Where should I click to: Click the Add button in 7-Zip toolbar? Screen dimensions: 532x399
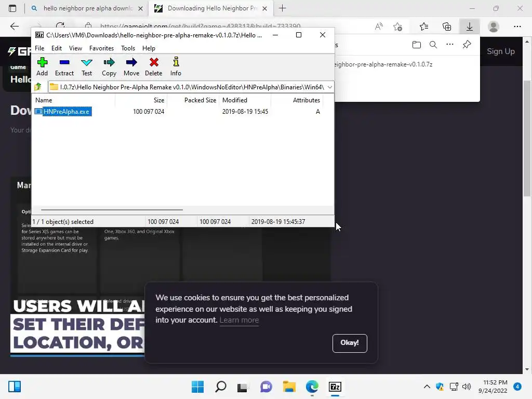(42, 67)
